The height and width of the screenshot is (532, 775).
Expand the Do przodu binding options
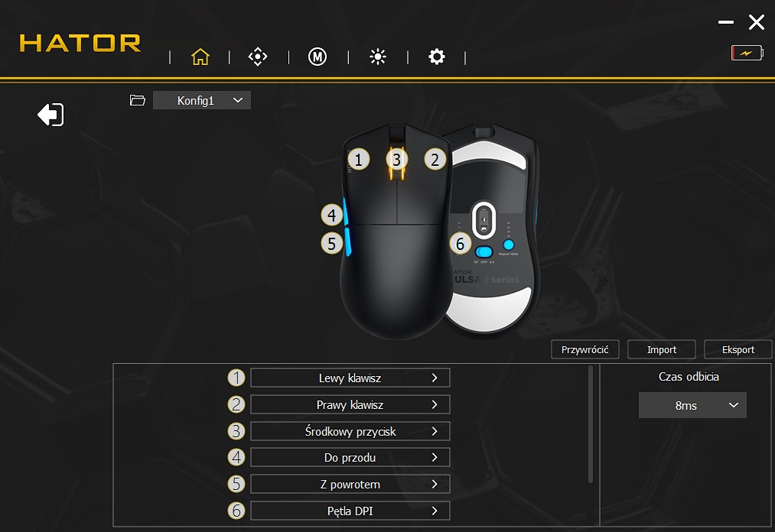point(350,457)
